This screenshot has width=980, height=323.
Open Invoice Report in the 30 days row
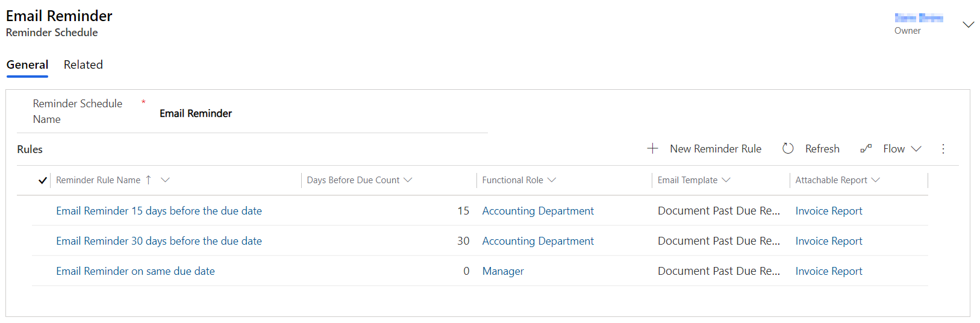point(829,241)
